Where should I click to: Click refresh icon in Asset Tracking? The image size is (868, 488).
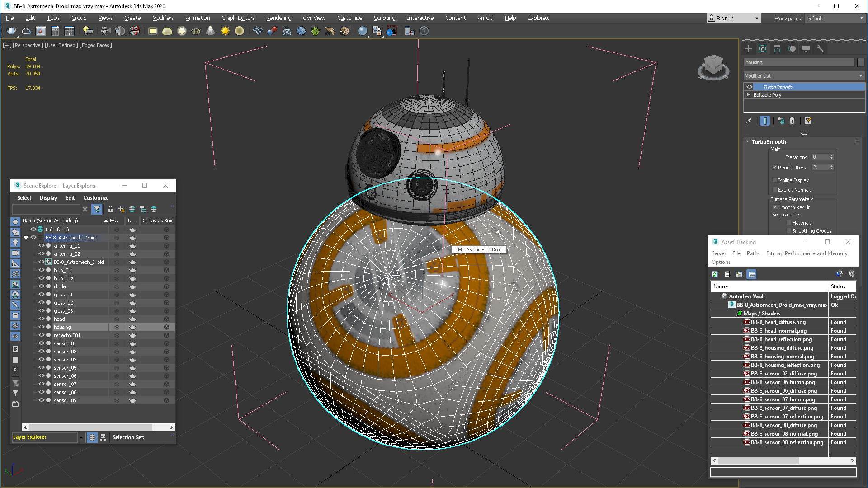tap(715, 274)
